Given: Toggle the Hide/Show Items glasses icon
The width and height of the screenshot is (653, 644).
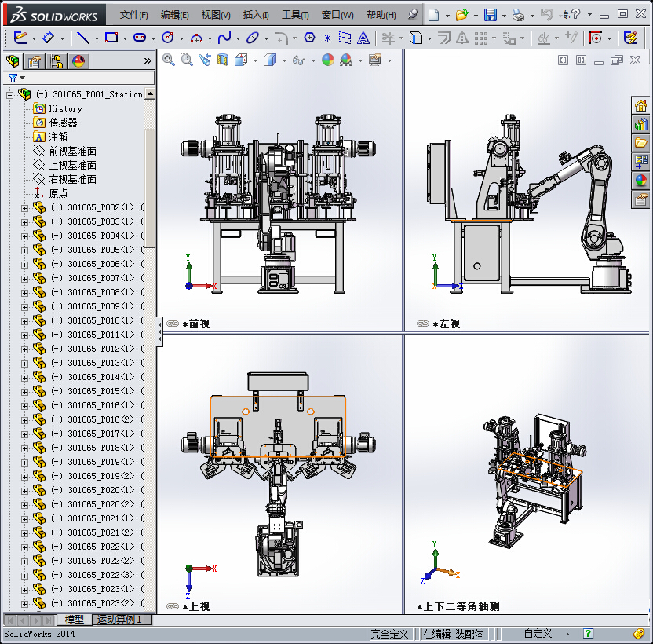Looking at the screenshot, I should [298, 60].
